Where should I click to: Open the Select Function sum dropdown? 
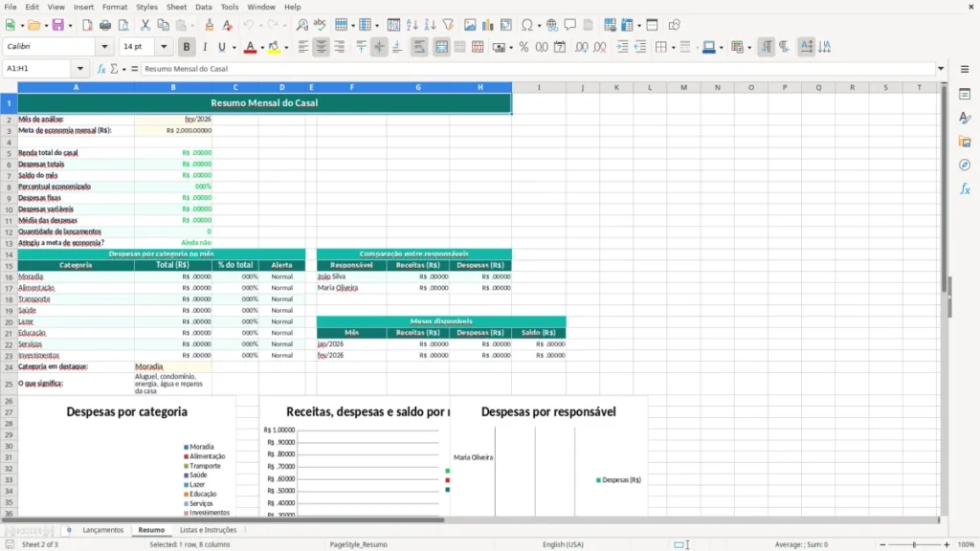123,69
